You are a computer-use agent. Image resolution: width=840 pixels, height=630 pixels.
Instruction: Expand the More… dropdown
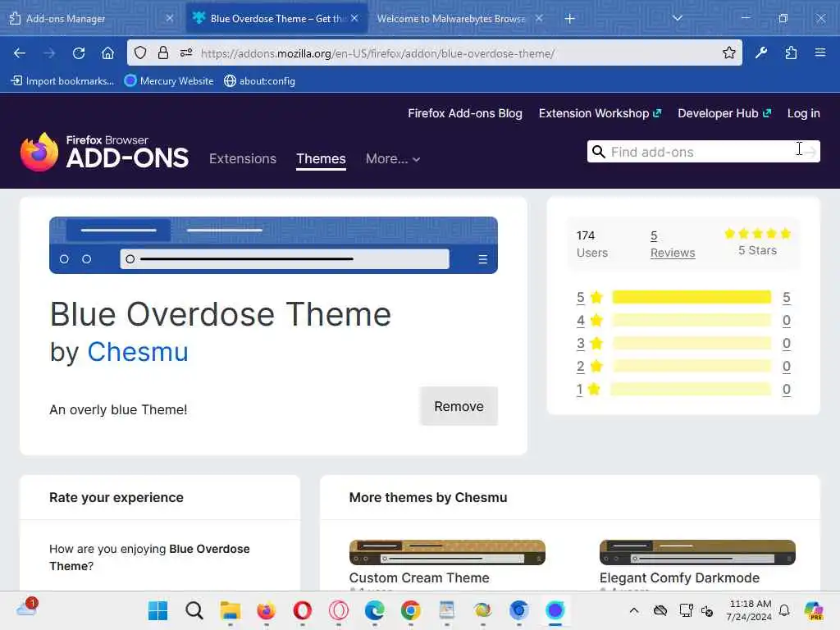tap(393, 159)
